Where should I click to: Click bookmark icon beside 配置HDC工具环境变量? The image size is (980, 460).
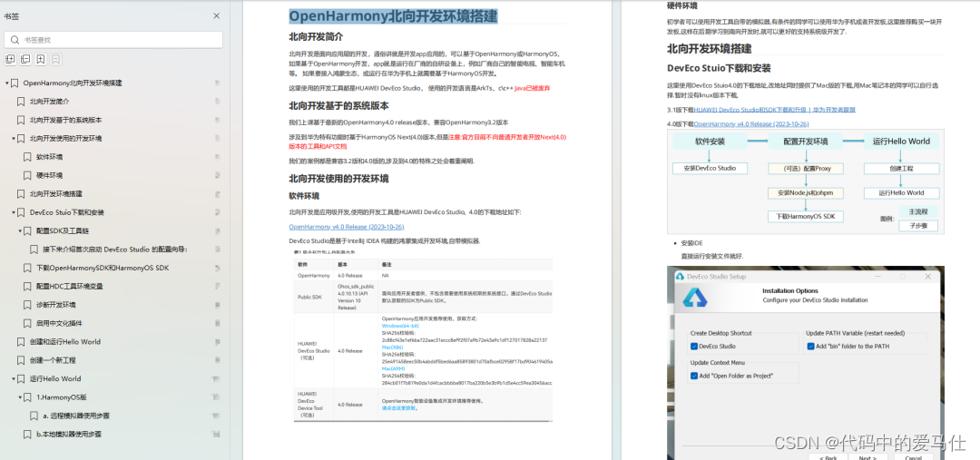(27, 286)
